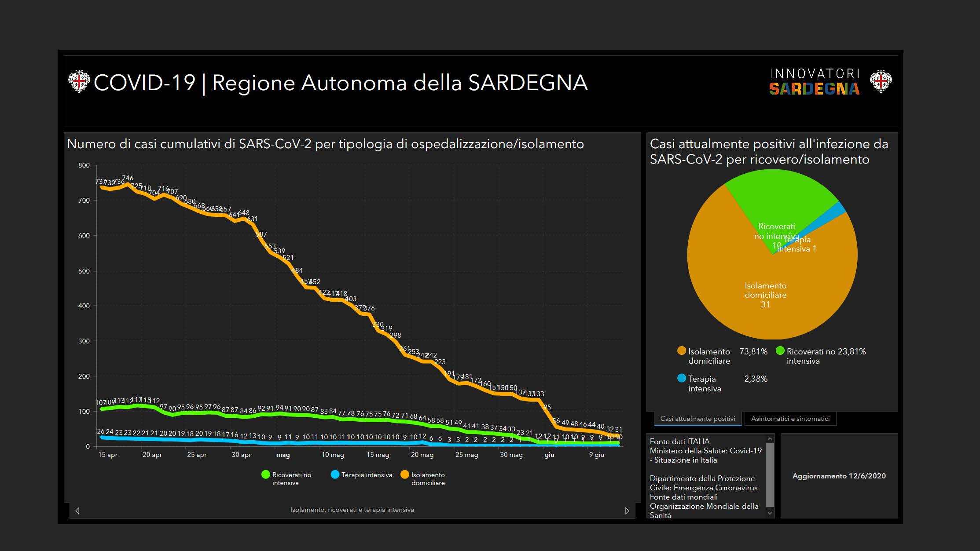Click the Innovatori Sardegna logo
The image size is (980, 551).
[x=814, y=82]
